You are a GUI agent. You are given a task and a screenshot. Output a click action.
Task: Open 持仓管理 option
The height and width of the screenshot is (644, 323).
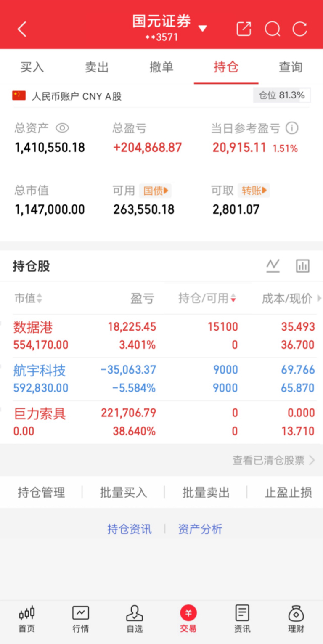point(41,492)
